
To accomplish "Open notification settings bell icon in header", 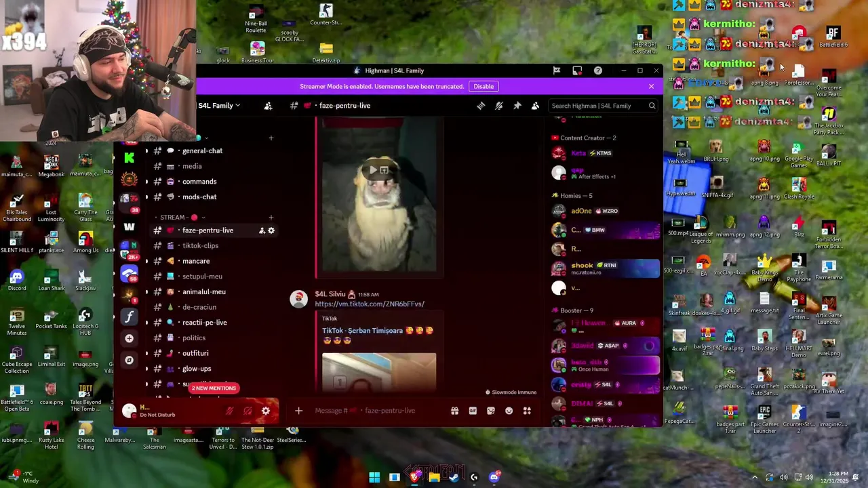I will pyautogui.click(x=499, y=106).
